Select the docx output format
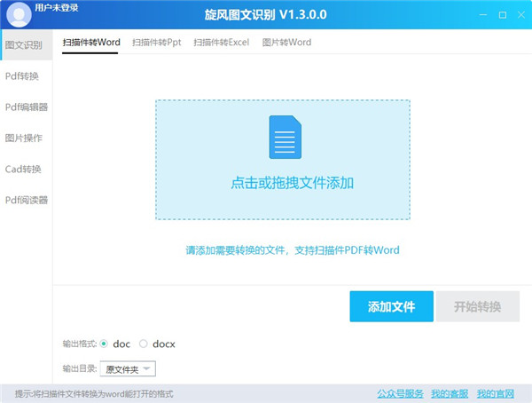 pos(144,344)
